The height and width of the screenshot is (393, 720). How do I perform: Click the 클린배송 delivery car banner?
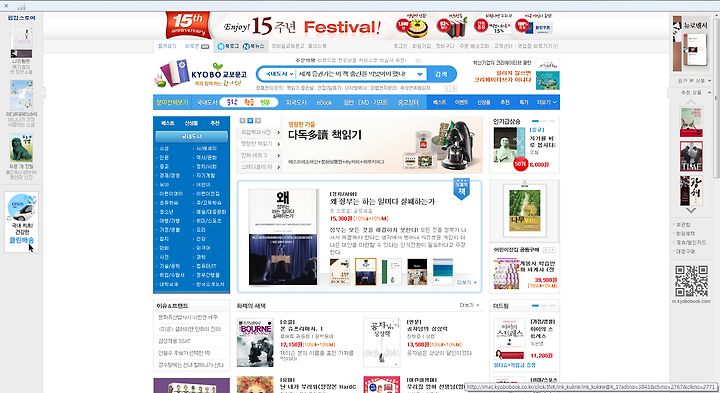pyautogui.click(x=22, y=221)
